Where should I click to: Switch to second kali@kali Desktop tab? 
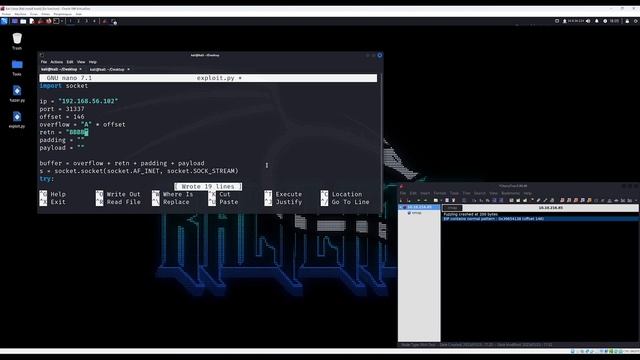tap(107, 69)
